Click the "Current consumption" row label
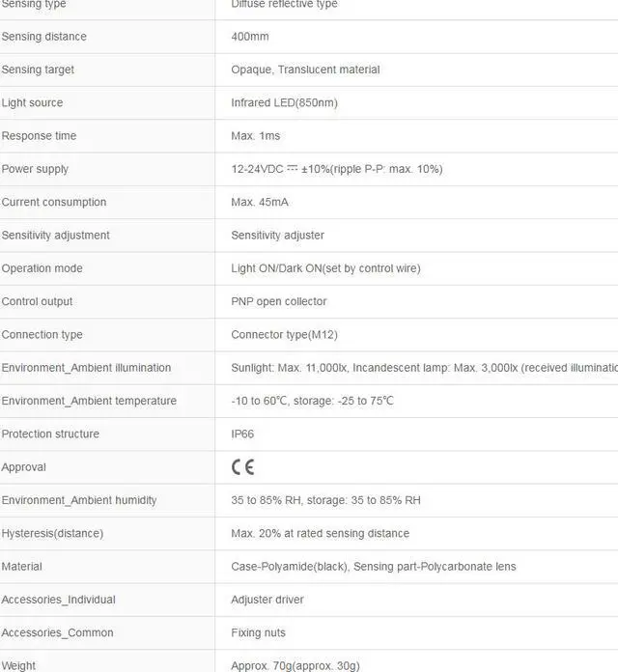This screenshot has width=618, height=672. coord(54,203)
